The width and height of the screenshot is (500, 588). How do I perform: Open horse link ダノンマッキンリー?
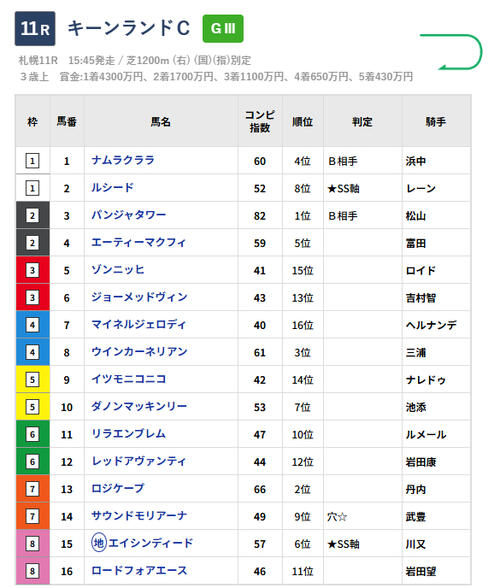pyautogui.click(x=139, y=406)
